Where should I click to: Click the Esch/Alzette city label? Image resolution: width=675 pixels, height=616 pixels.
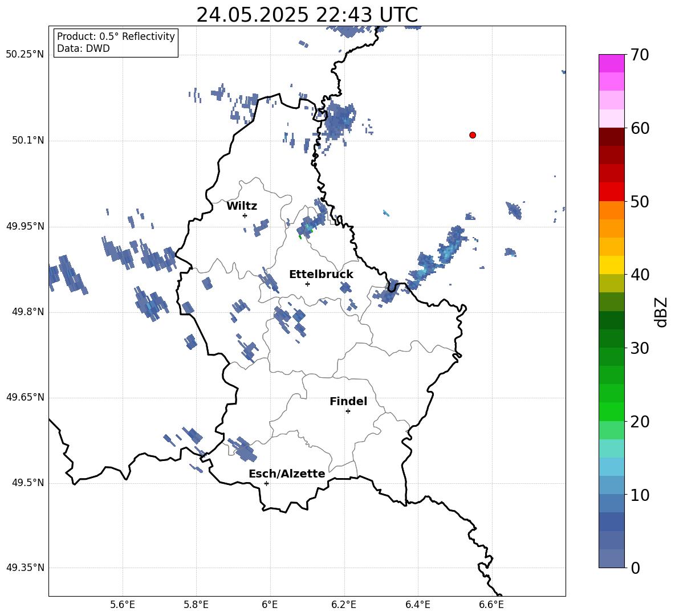pyautogui.click(x=287, y=474)
